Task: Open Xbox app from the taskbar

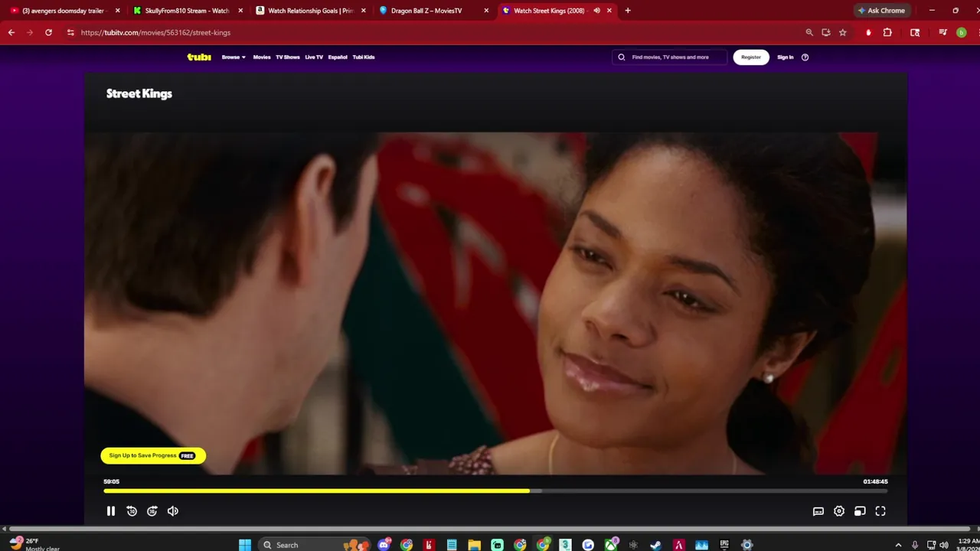Action: click(x=611, y=545)
